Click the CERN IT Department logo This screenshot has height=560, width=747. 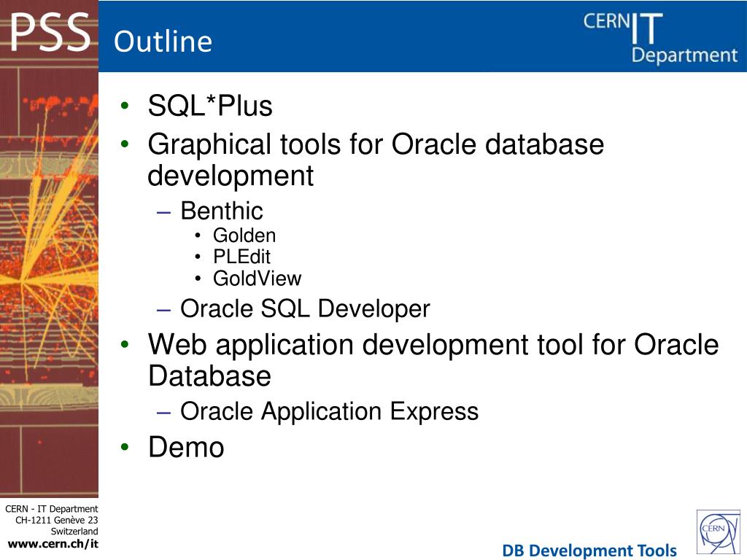pos(661,38)
